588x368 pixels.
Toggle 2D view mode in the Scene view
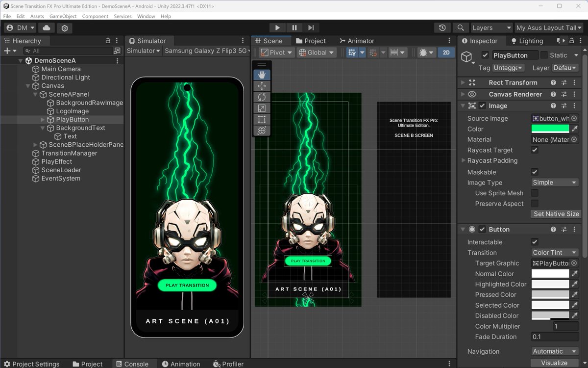click(x=446, y=53)
